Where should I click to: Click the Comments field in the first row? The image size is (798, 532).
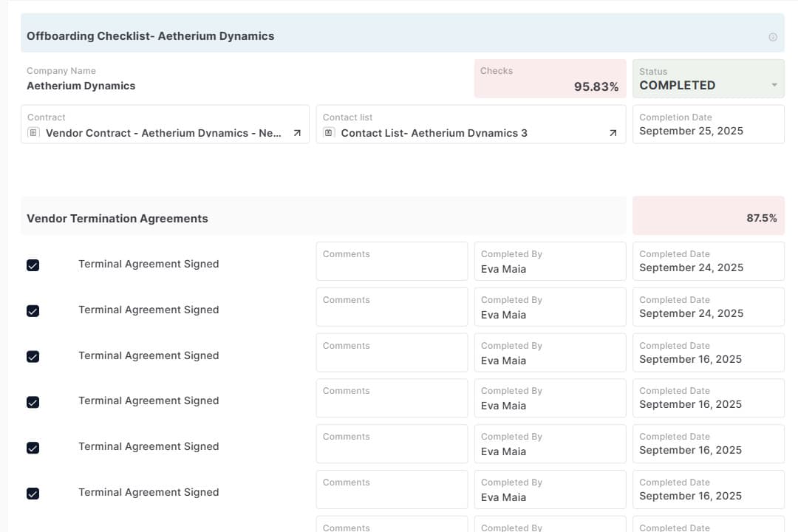(x=392, y=262)
